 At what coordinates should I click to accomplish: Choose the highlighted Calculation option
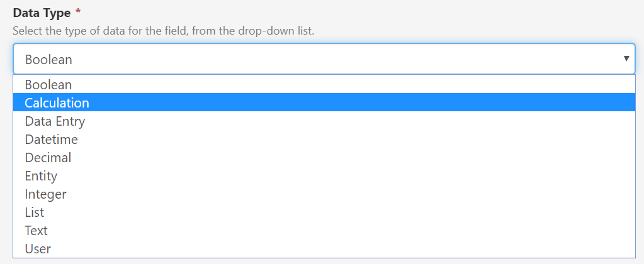point(57,102)
